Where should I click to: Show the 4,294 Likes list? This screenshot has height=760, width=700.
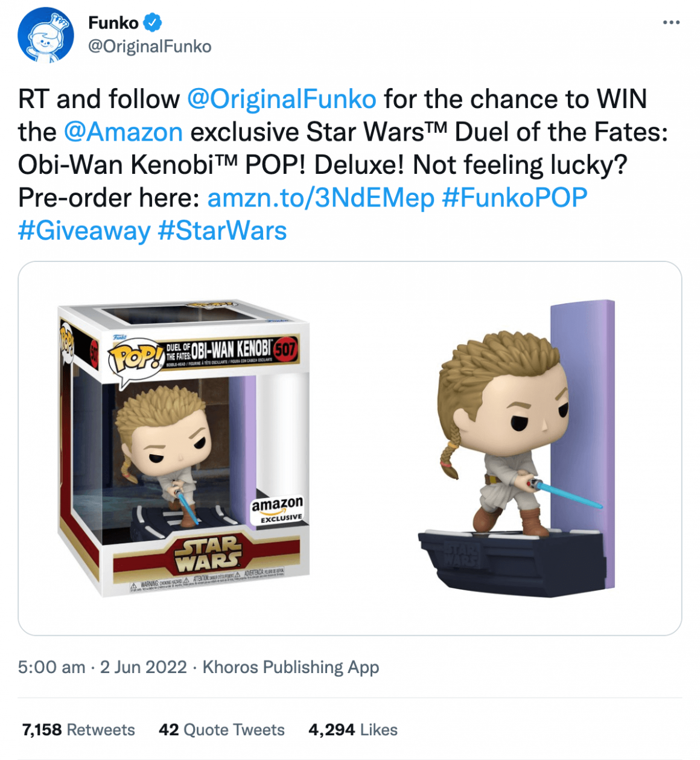(x=352, y=730)
